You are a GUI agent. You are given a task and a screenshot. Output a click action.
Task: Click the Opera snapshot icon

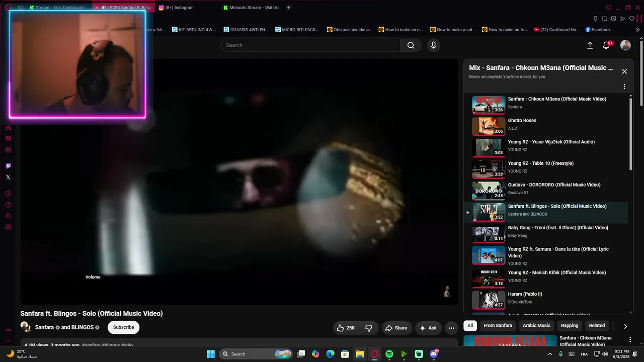(x=604, y=19)
